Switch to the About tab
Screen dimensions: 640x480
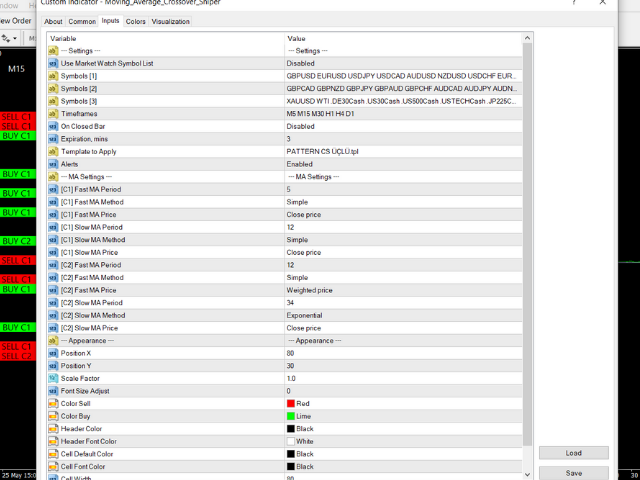[53, 22]
